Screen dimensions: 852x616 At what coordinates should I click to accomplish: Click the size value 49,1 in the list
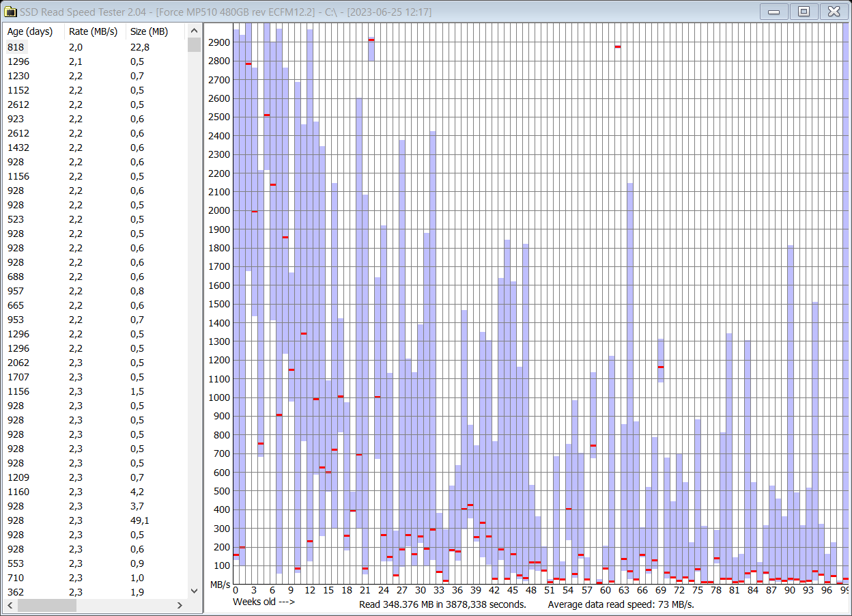139,520
